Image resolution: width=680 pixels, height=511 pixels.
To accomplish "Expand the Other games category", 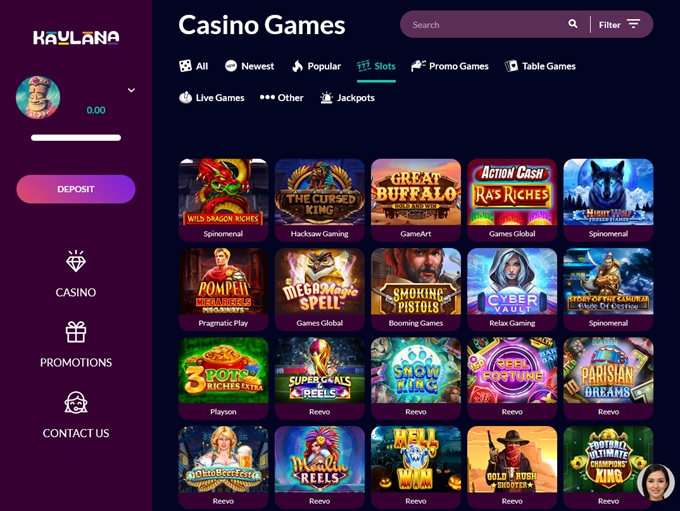I will point(281,98).
